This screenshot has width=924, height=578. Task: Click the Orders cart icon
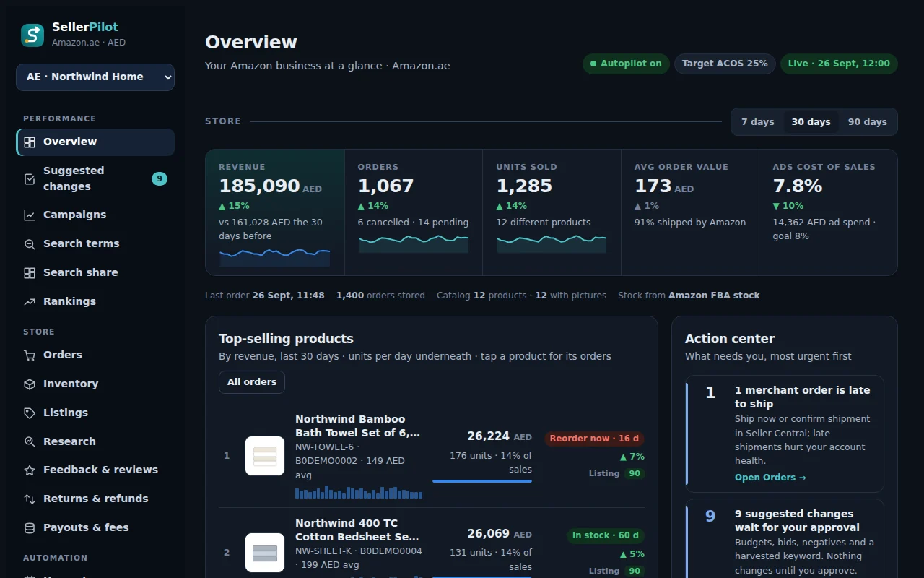(x=30, y=355)
